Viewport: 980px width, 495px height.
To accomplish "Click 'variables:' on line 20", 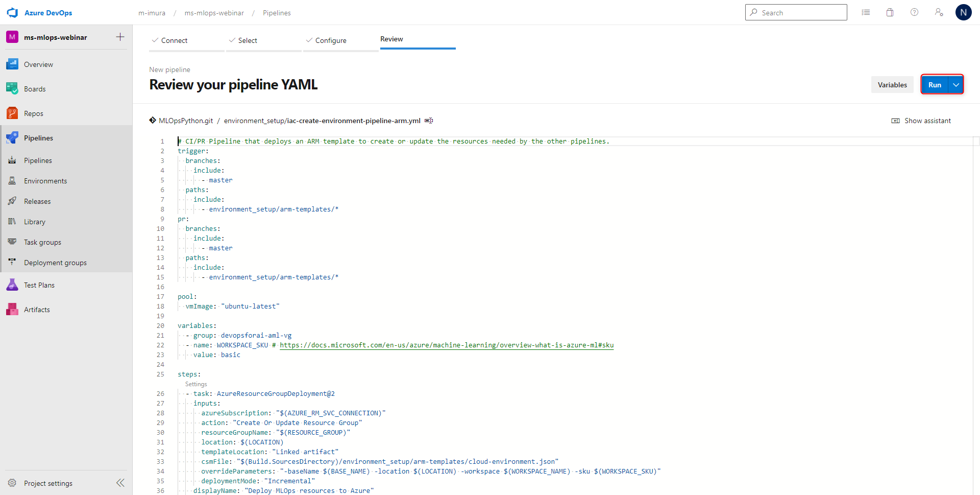I will coord(197,325).
